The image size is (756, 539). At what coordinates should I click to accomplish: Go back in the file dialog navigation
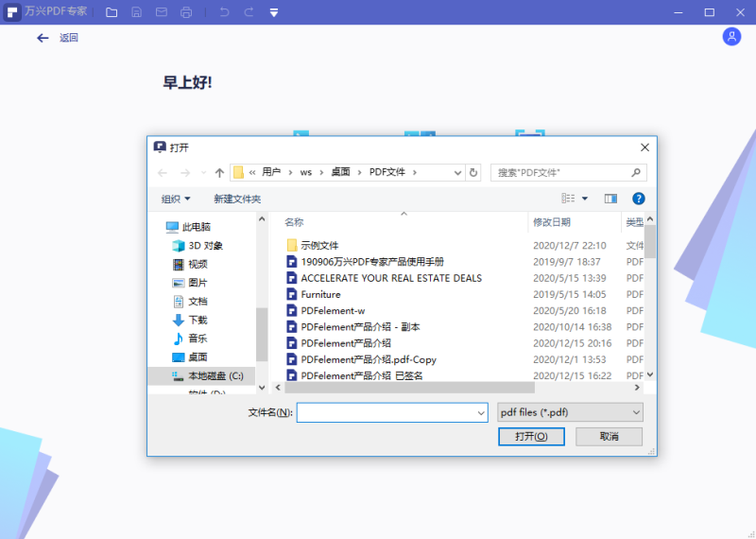point(163,173)
